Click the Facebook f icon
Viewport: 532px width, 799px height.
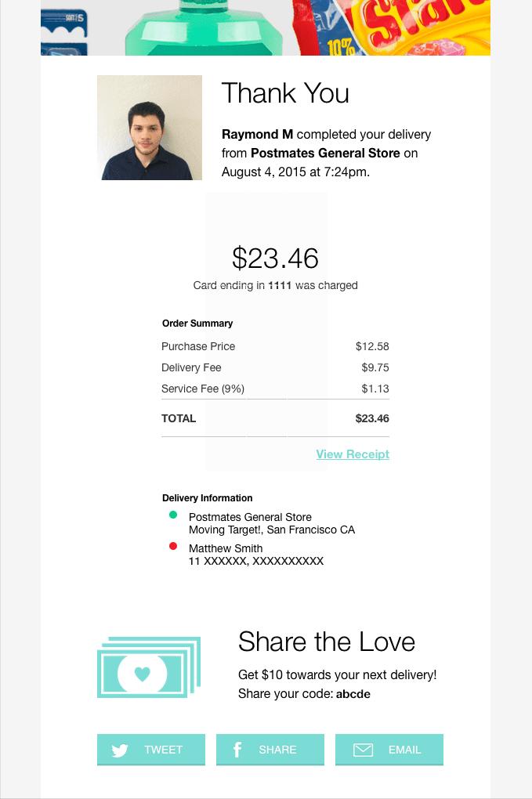(x=237, y=750)
